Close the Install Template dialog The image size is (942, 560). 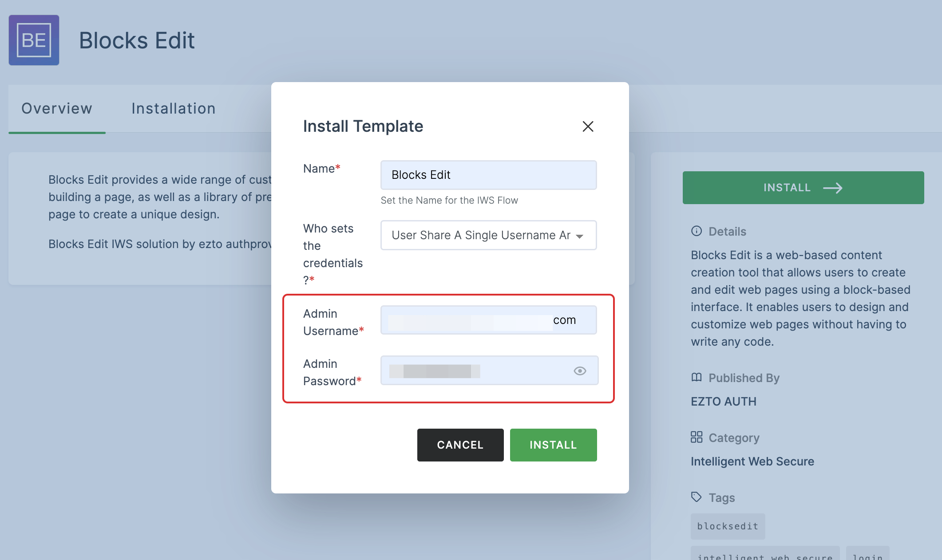click(x=588, y=126)
